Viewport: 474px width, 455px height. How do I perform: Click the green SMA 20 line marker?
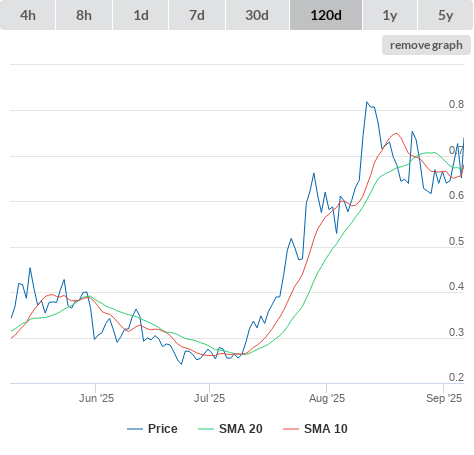click(206, 429)
